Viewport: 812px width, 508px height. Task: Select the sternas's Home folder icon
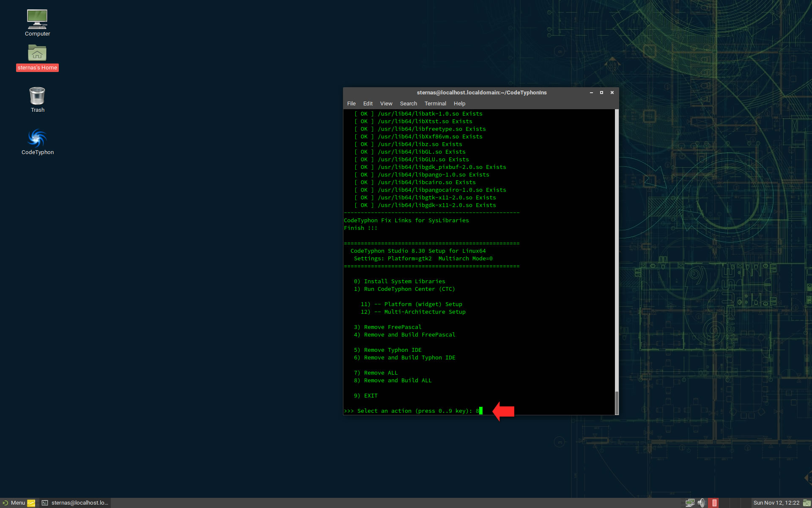pyautogui.click(x=37, y=53)
